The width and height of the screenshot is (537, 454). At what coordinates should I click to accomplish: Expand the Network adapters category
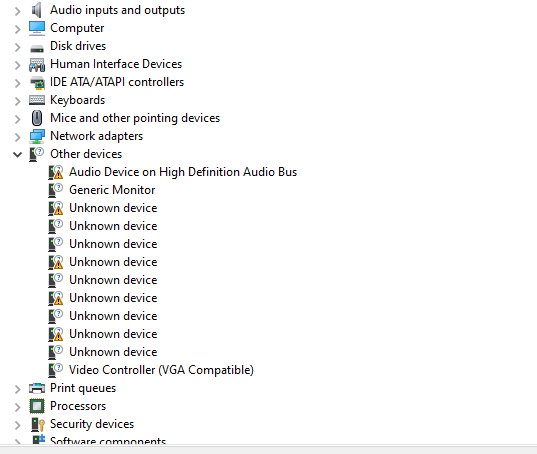click(x=17, y=137)
